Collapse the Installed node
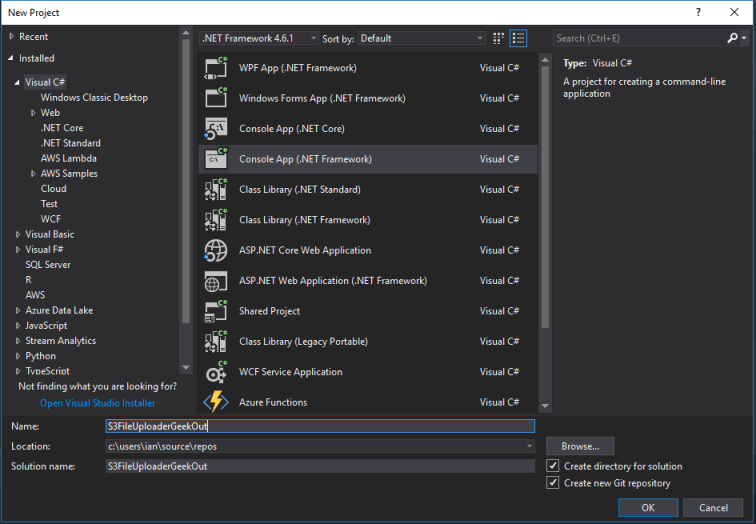This screenshot has width=756, height=524. (11, 58)
